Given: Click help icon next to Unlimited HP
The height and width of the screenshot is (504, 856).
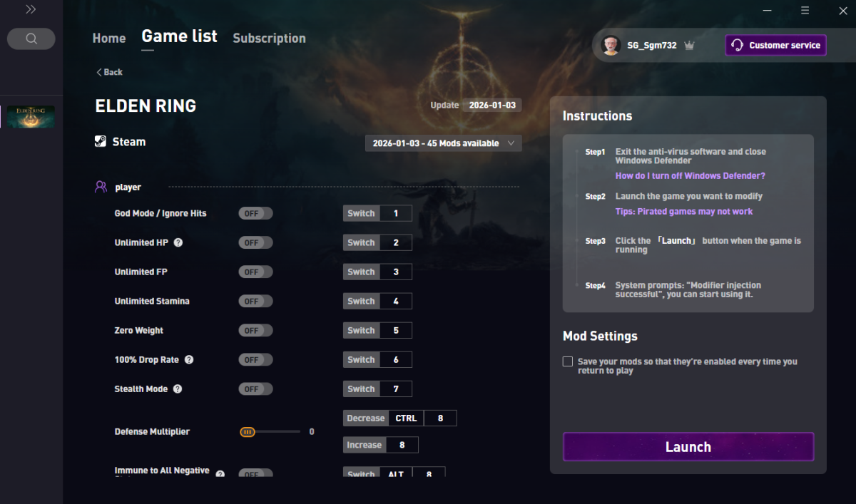Looking at the screenshot, I should [178, 242].
